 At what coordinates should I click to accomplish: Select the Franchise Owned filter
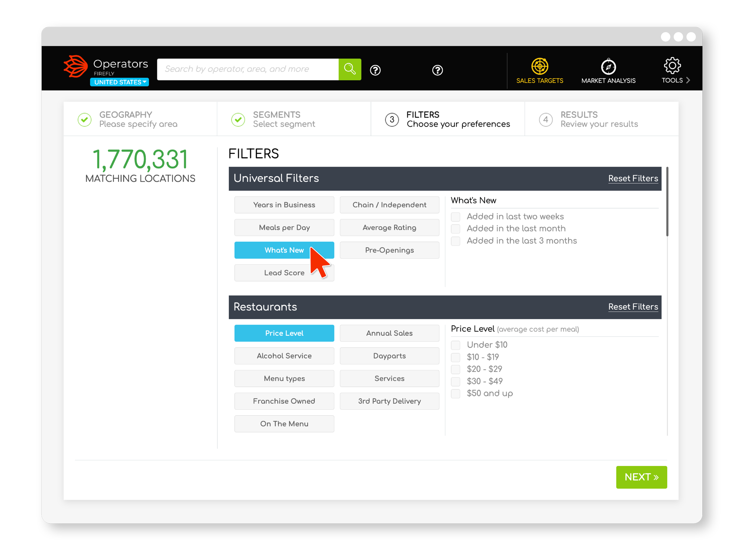(284, 401)
